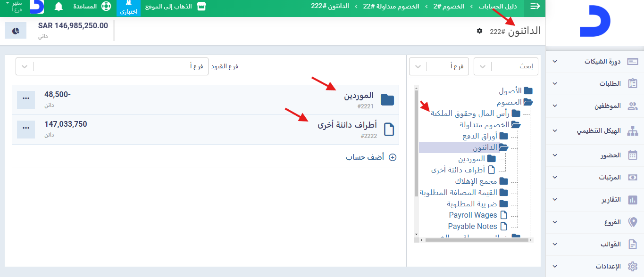Image resolution: width=644 pixels, height=277 pixels.
Task: Click chevron next to الإعدادات
Action: point(555,266)
